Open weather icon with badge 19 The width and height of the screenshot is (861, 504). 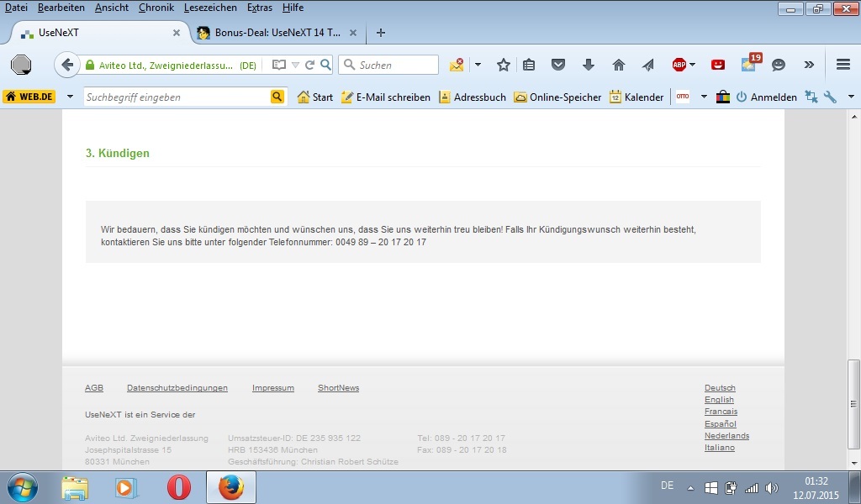(x=749, y=63)
